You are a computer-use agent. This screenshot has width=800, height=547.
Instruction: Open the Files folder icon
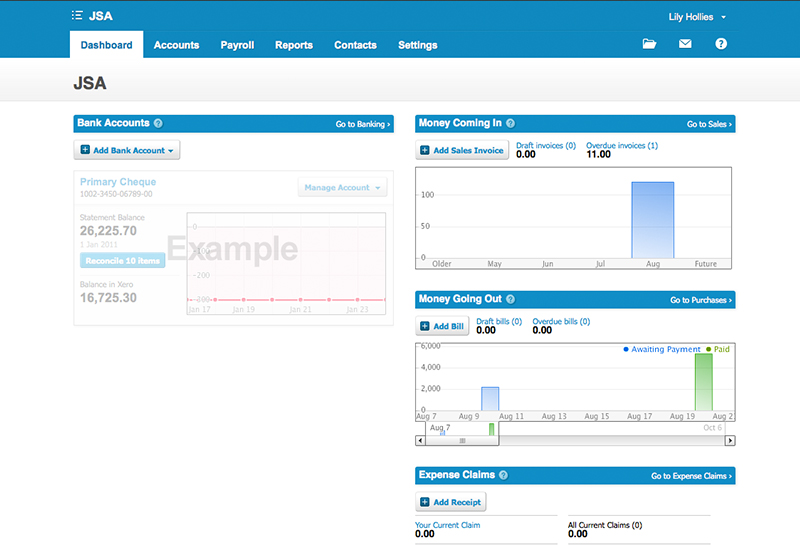point(649,44)
